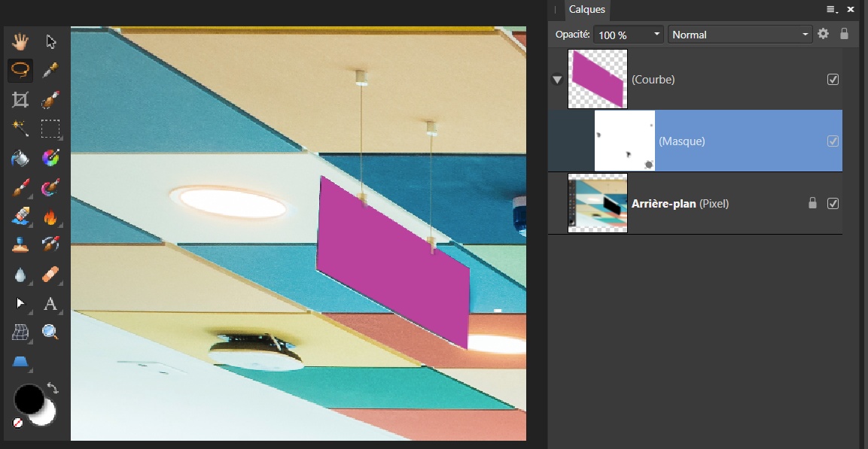
Task: Select the Rectangular Marquee tool
Action: tap(50, 129)
